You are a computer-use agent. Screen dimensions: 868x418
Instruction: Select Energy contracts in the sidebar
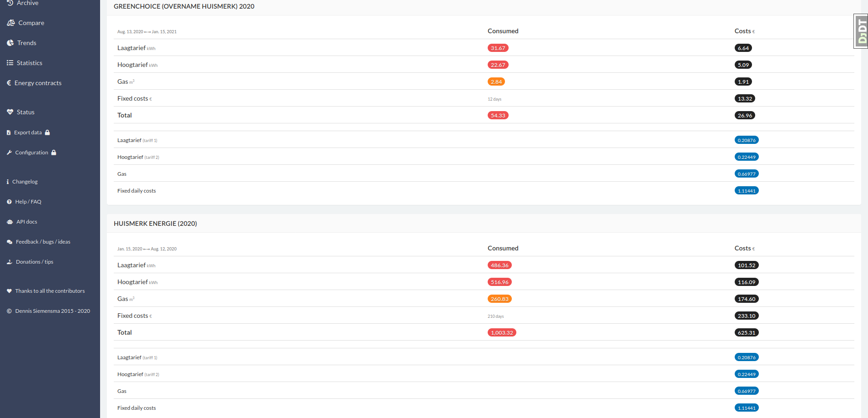click(x=38, y=83)
